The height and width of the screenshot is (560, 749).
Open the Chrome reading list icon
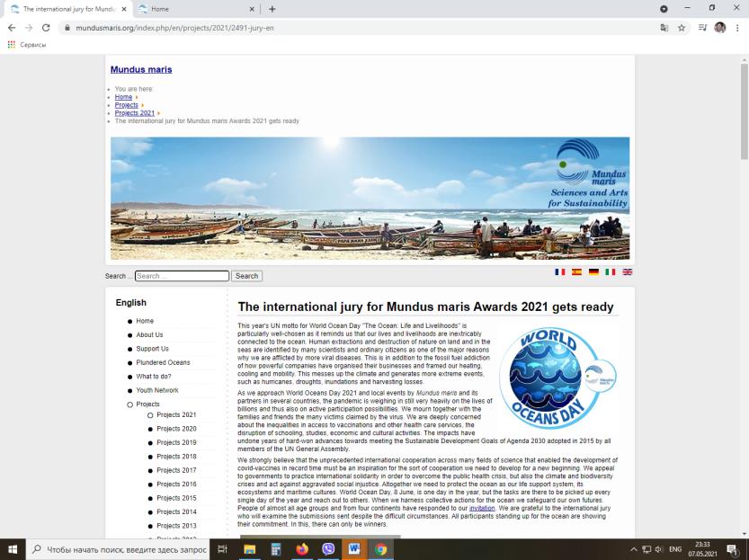(x=702, y=28)
